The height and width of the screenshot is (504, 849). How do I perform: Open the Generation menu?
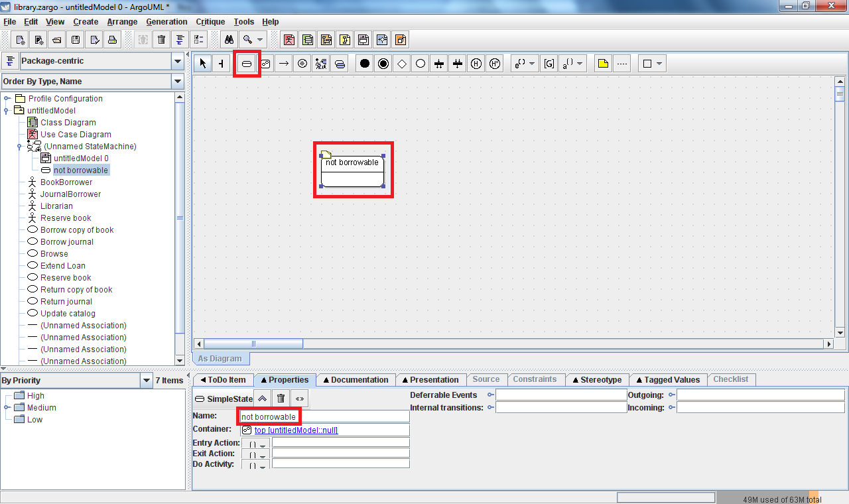pos(166,22)
